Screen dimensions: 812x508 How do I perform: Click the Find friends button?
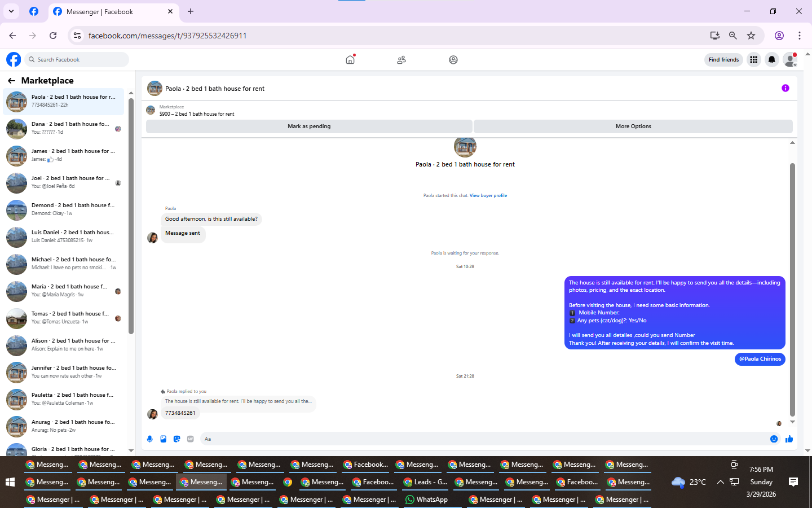click(x=723, y=59)
